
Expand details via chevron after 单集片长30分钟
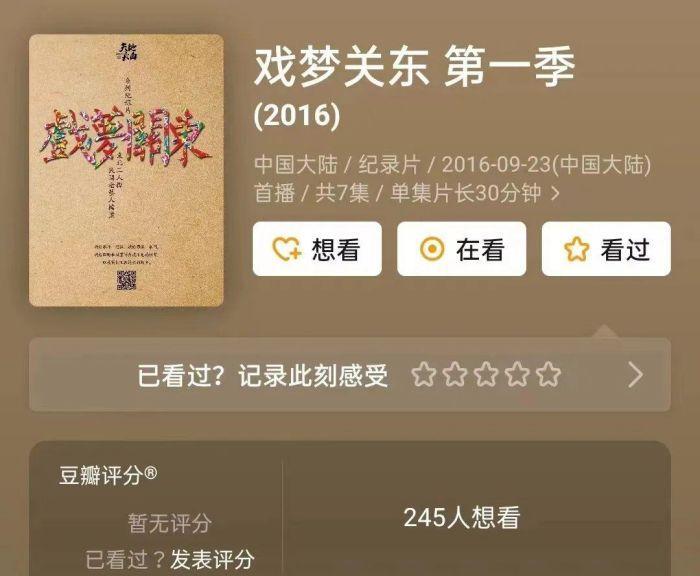pos(555,193)
